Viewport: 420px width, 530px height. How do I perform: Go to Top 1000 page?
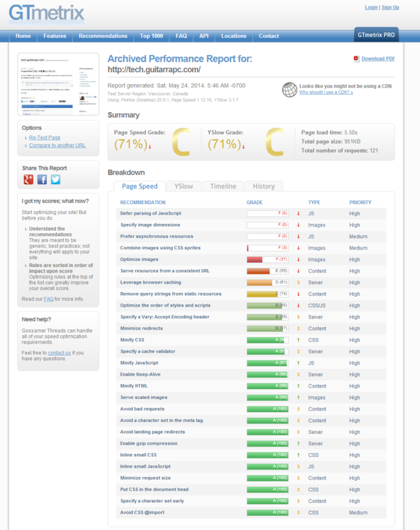(x=152, y=36)
